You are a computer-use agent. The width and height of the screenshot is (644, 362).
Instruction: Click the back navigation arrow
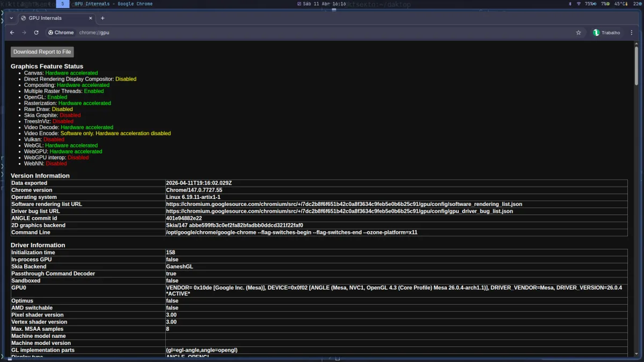(x=12, y=33)
